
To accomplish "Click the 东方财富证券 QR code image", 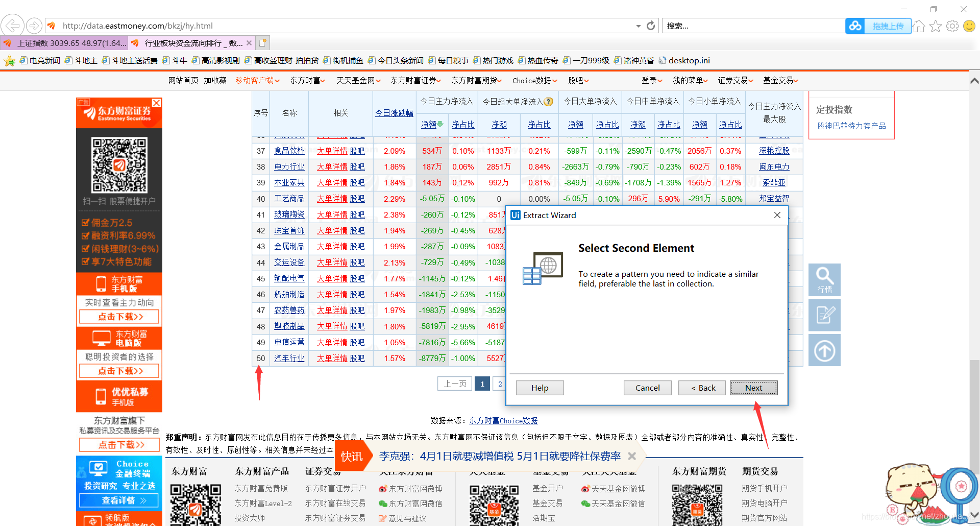I will [119, 165].
